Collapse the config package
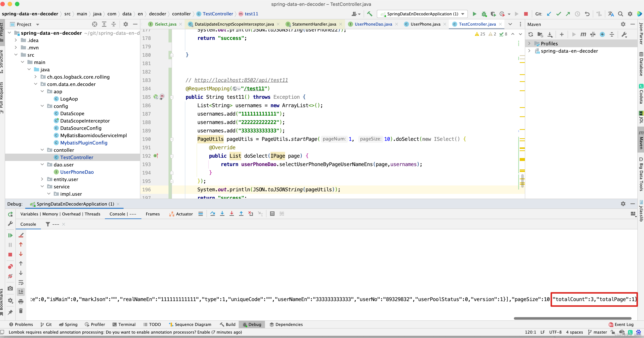Image resolution: width=644 pixels, height=338 pixels. pos(42,106)
